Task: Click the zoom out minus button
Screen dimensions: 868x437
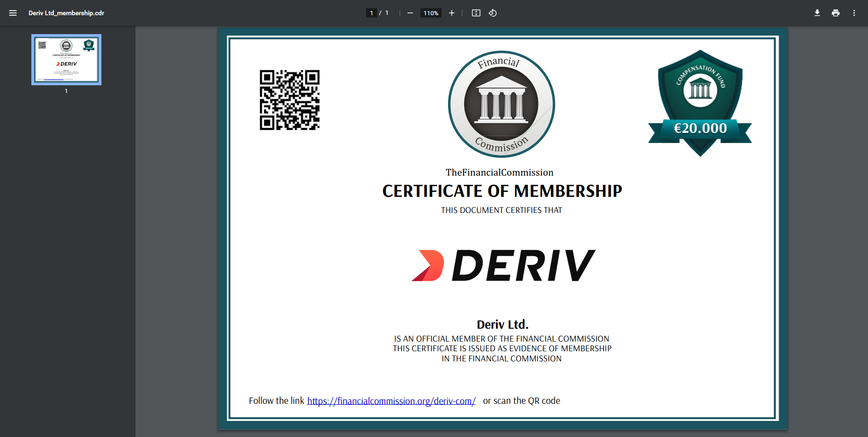Action: [410, 13]
